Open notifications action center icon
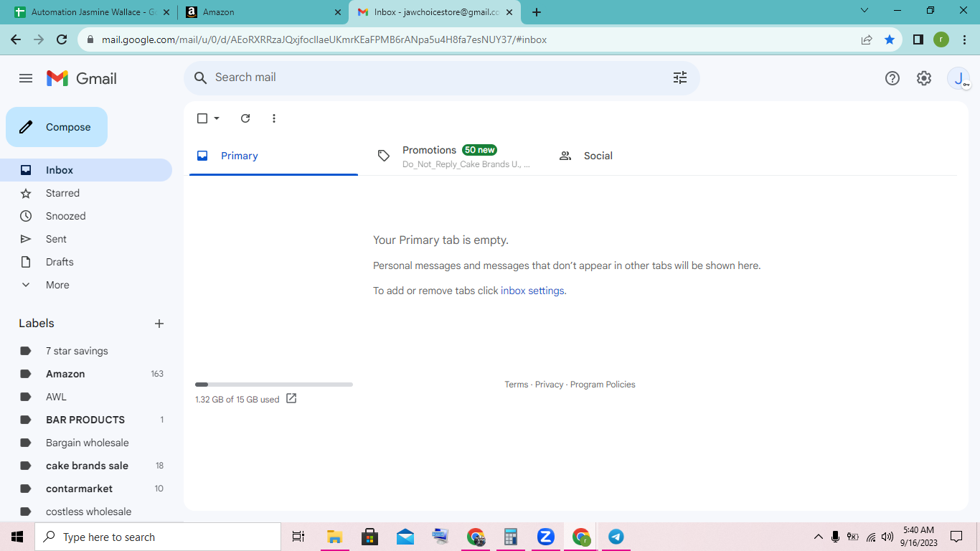This screenshot has width=980, height=551. tap(956, 537)
